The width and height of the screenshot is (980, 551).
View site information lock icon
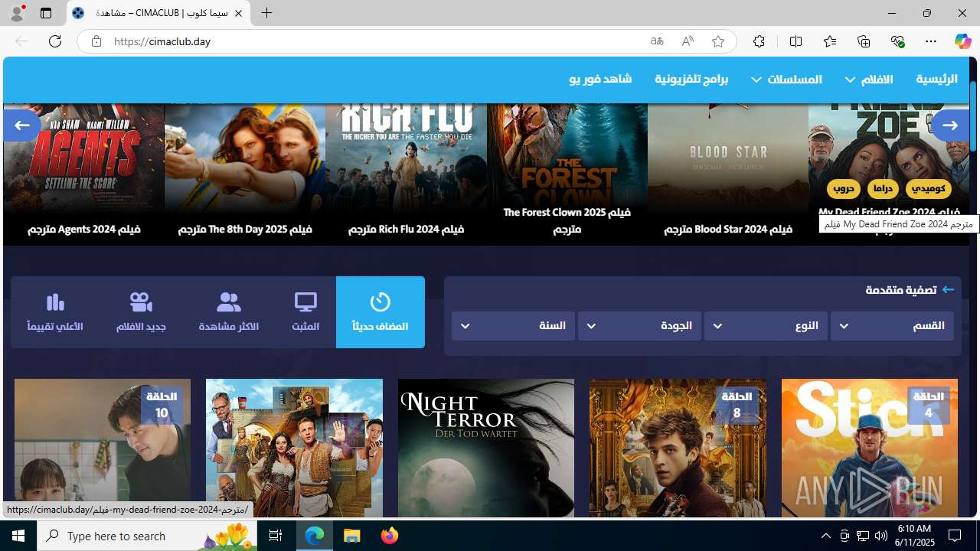point(96,41)
